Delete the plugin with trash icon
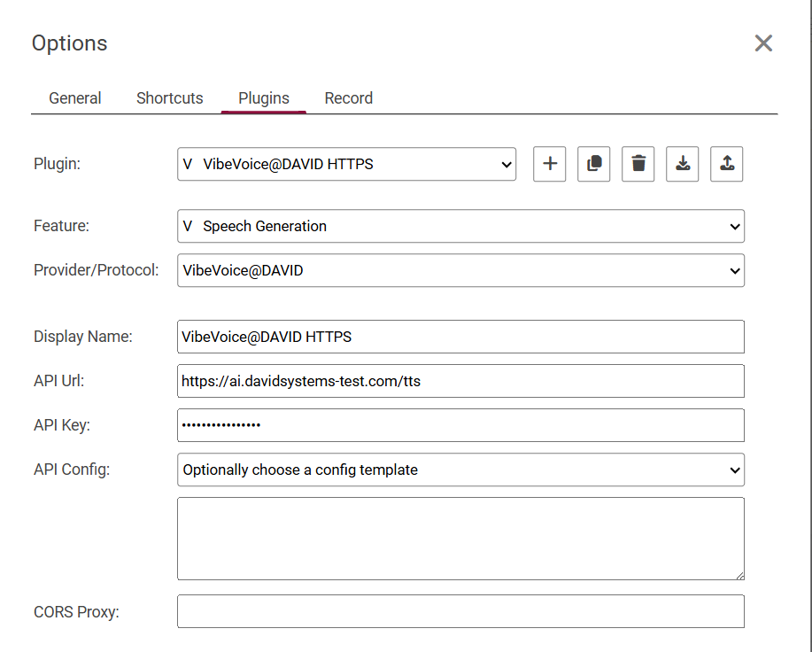The height and width of the screenshot is (652, 812). [x=638, y=164]
